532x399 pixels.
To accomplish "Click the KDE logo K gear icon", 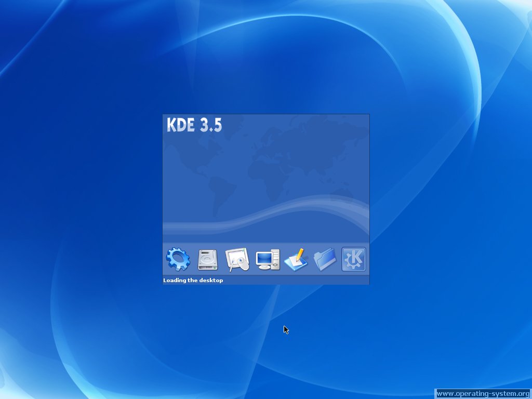I will pyautogui.click(x=354, y=259).
